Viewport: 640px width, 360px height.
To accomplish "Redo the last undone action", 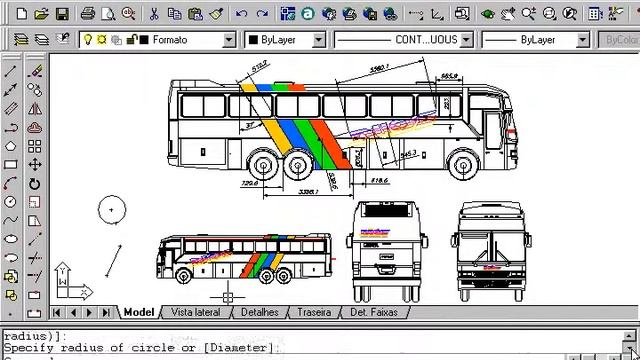I will tap(262, 14).
